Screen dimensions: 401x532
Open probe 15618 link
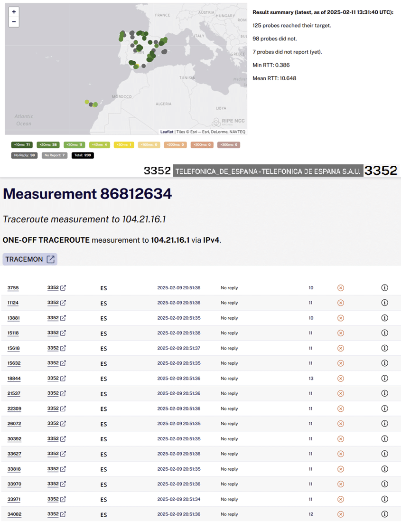pyautogui.click(x=14, y=348)
